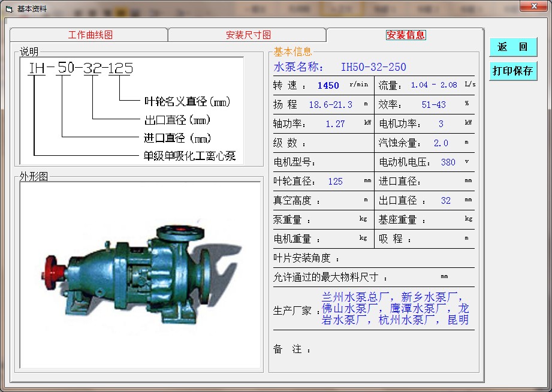Click the 泵重量 label
552x392 pixels.
pos(292,220)
